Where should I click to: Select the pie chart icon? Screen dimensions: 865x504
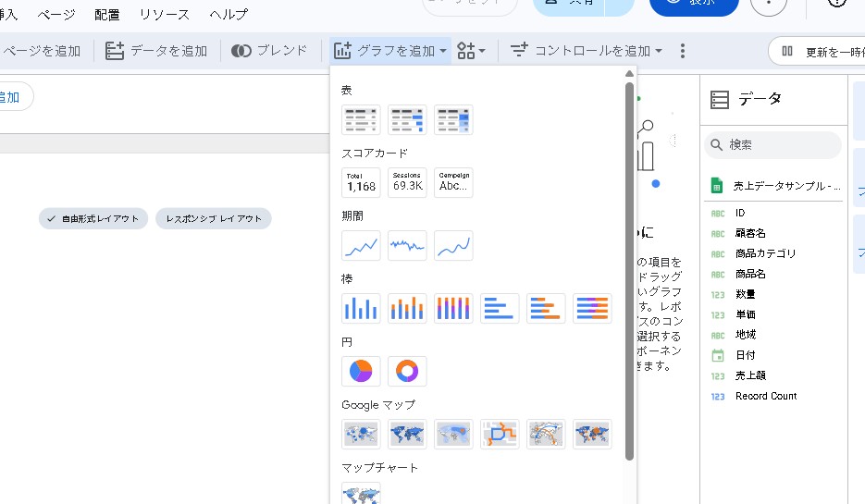pyautogui.click(x=361, y=371)
